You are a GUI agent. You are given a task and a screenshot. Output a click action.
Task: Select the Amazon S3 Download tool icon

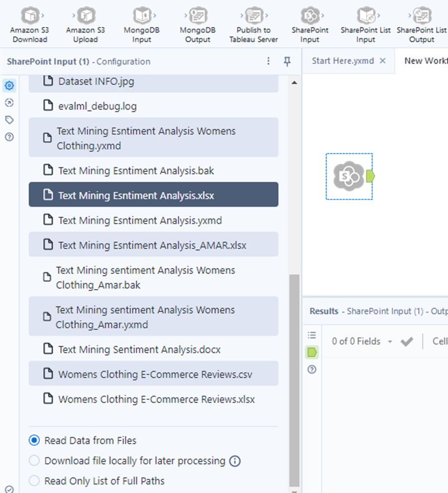tap(30, 16)
